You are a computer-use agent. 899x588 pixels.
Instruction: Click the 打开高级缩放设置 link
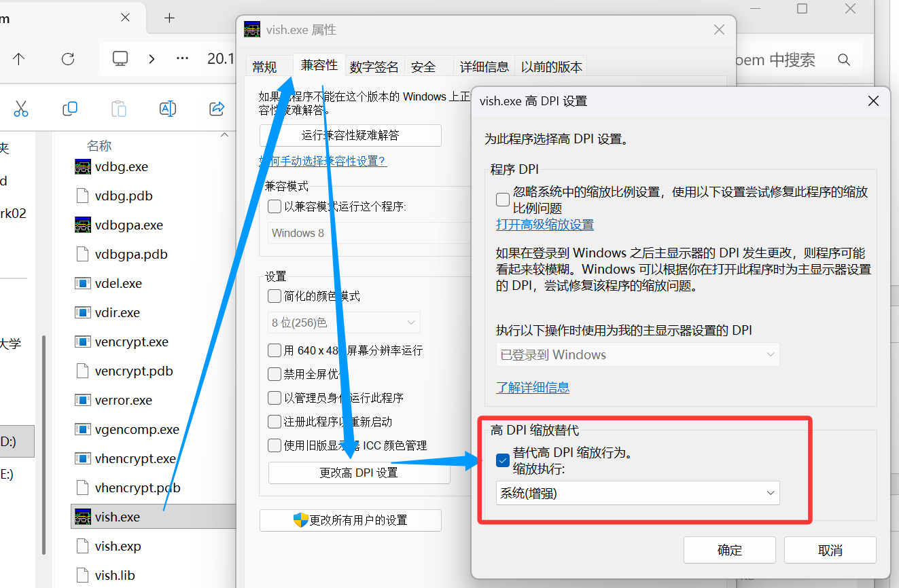(x=545, y=225)
